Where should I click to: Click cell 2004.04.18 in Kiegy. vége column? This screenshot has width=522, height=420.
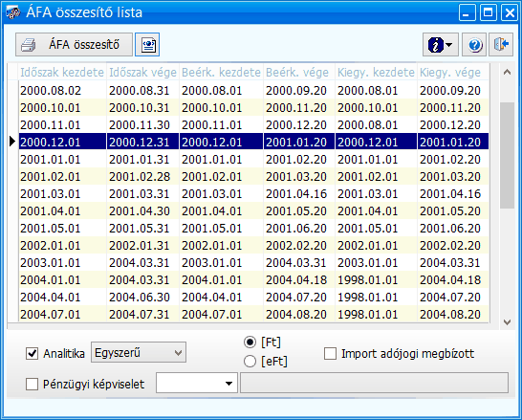(x=453, y=279)
